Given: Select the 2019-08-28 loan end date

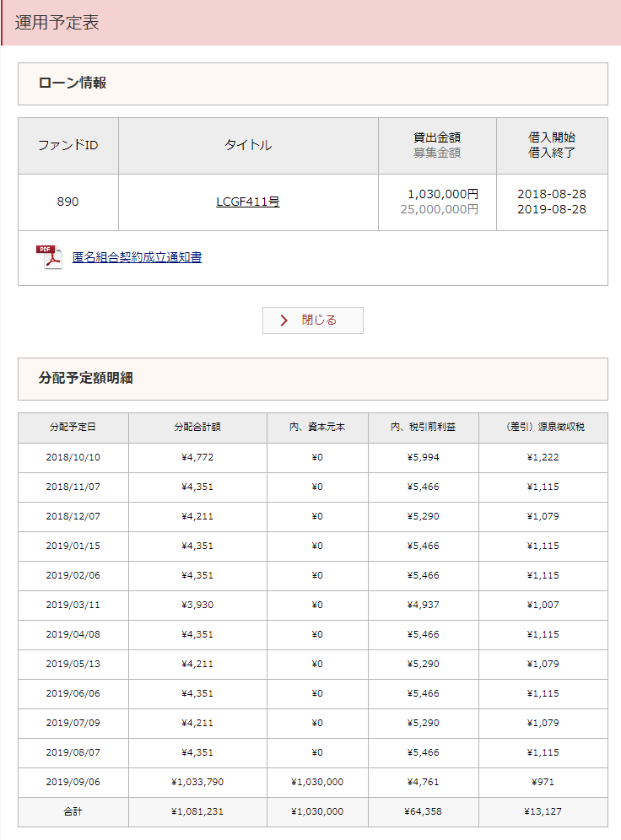Looking at the screenshot, I should [551, 209].
